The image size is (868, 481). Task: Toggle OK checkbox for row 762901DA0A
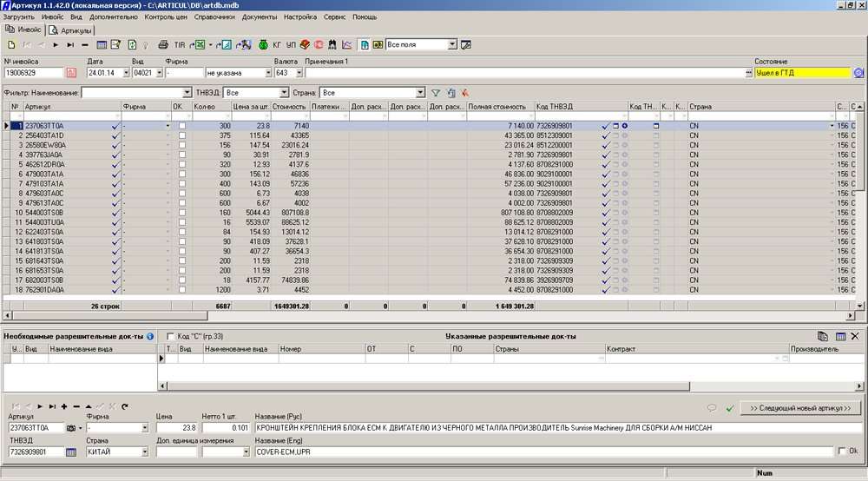click(x=182, y=290)
